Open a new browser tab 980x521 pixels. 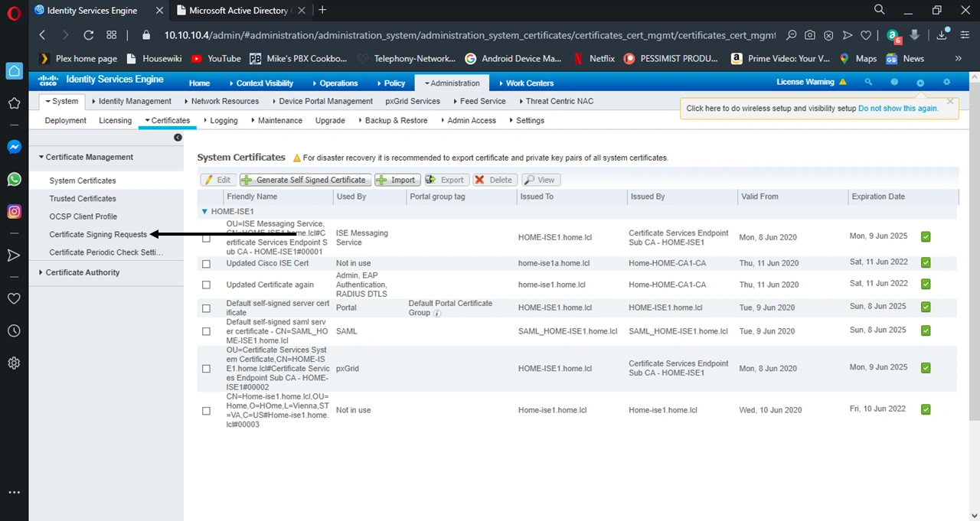click(x=322, y=10)
